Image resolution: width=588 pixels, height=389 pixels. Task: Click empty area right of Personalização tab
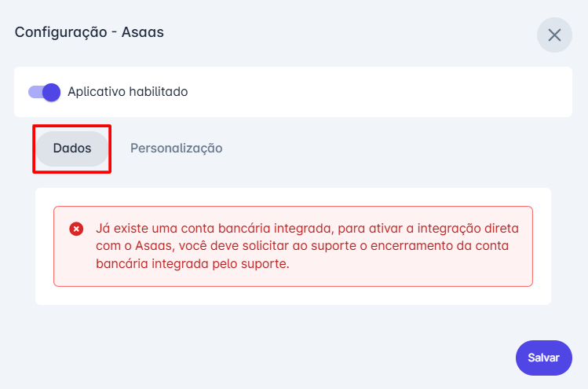pyautogui.click(x=393, y=148)
